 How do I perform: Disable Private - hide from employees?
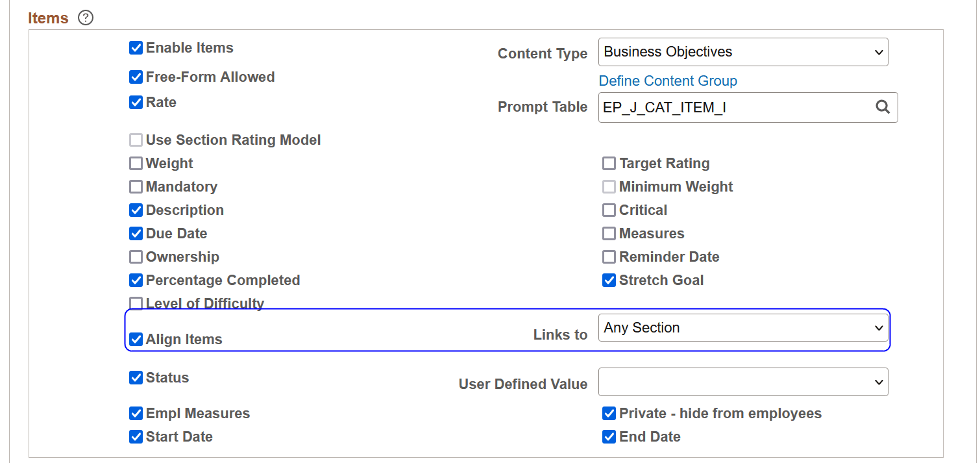tap(609, 413)
